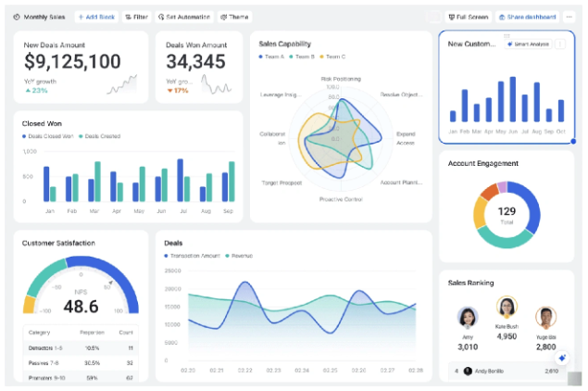Screen dimensions: 588x391
Task: Open the three-dot menu in top bar
Action: 569,17
